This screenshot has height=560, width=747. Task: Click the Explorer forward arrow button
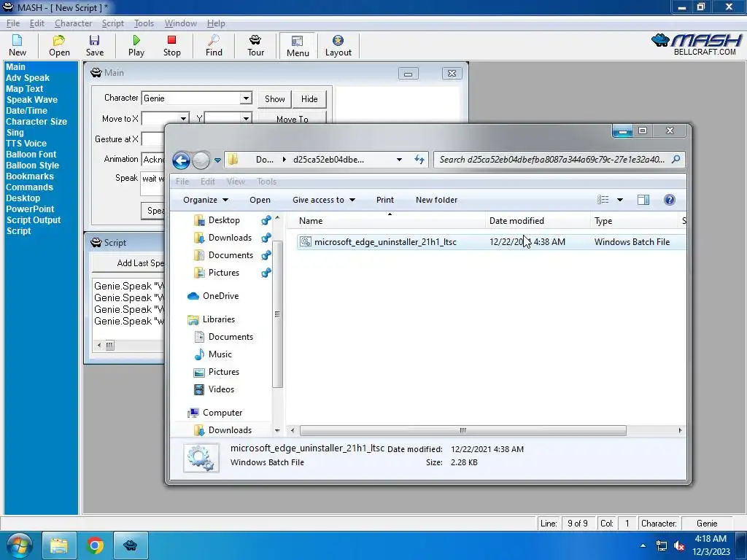click(x=201, y=160)
